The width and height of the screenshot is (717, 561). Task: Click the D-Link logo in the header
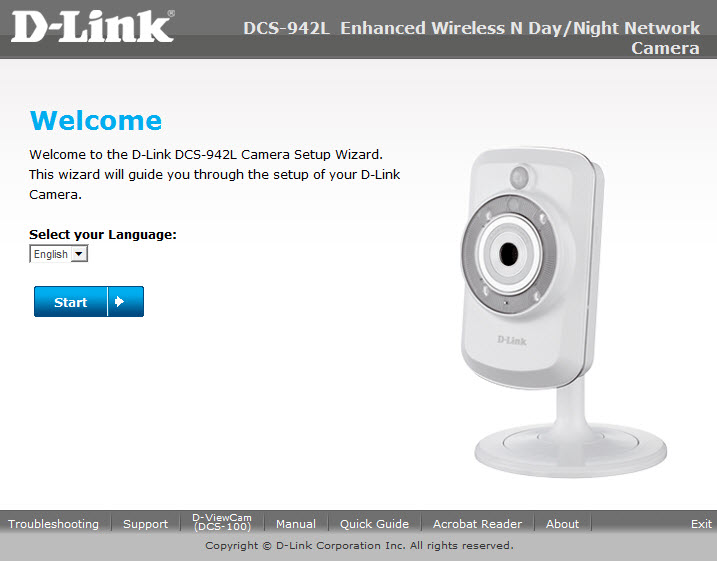[92, 27]
